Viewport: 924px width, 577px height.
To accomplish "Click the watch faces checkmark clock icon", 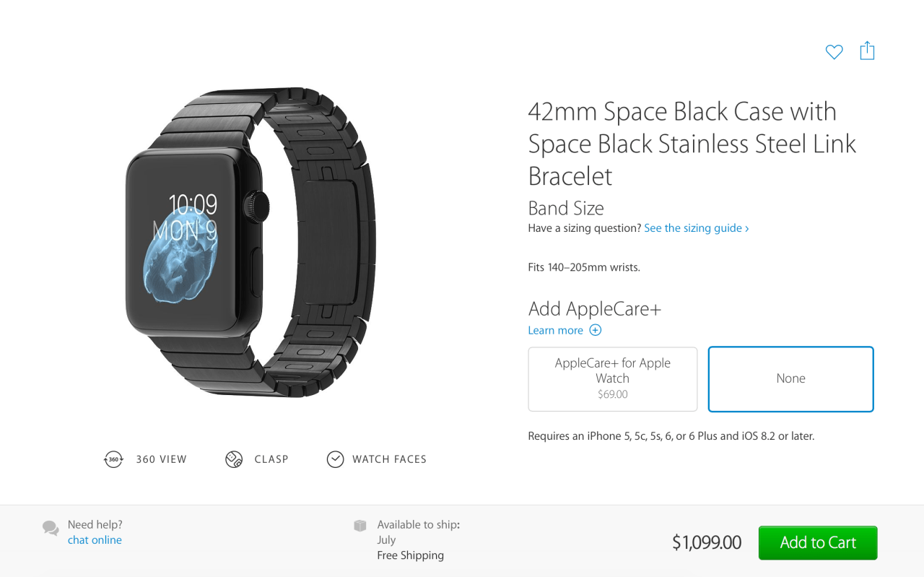I will 335,459.
